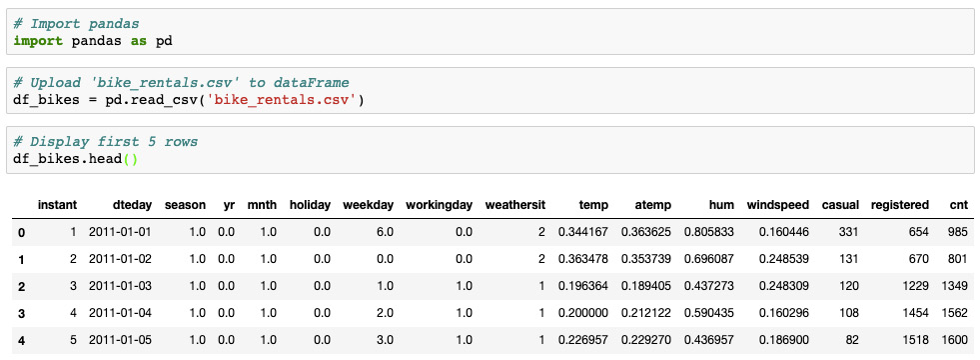Click date cell 2011-01-05
Image resolution: width=980 pixels, height=360 pixels.
[120, 341]
